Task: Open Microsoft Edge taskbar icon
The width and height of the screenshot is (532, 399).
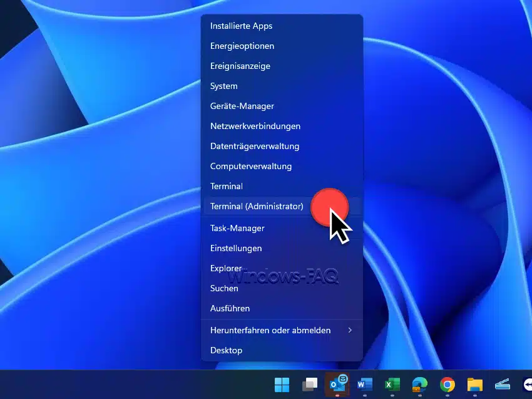Action: pos(420,385)
